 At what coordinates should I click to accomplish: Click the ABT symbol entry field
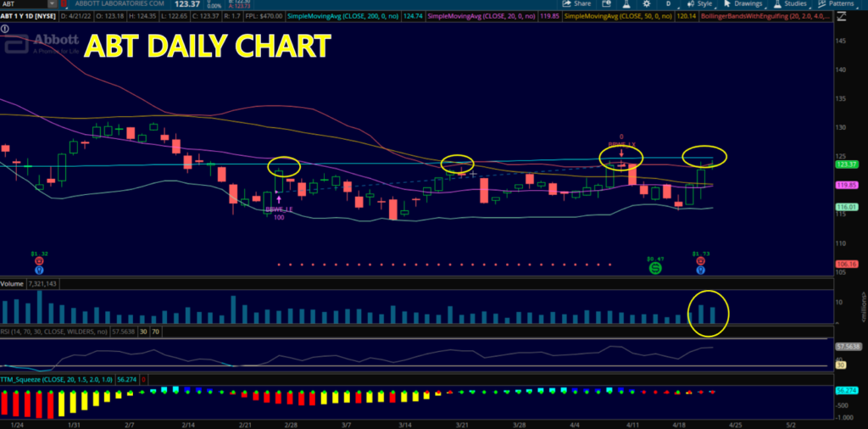tap(24, 3)
